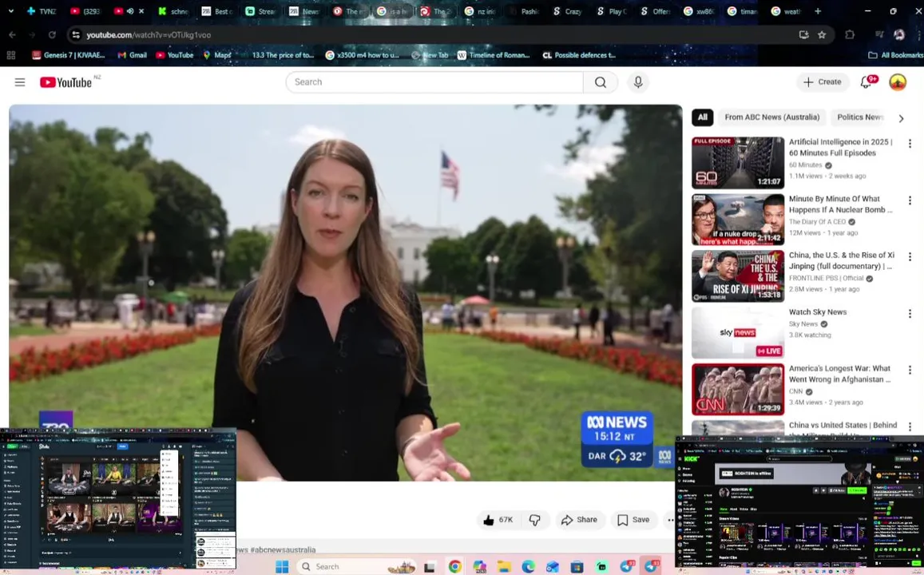Open options for the Xi Jinping documentary
Viewport: 924px width, 575px height.
[x=910, y=257]
